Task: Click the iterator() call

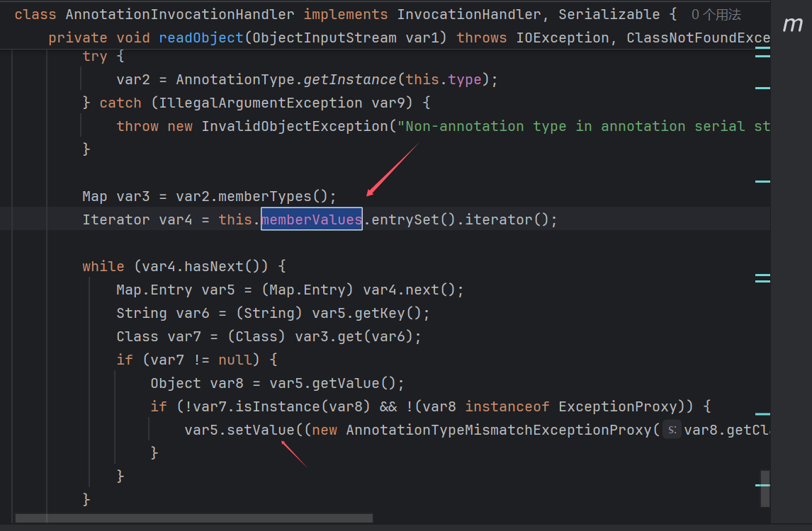Action: click(507, 219)
